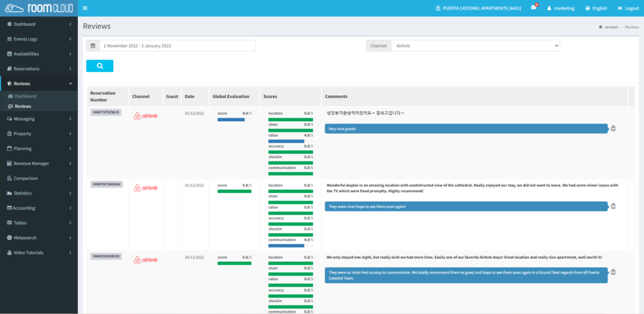Expand the Revenue Manager sidebar section

[x=38, y=163]
